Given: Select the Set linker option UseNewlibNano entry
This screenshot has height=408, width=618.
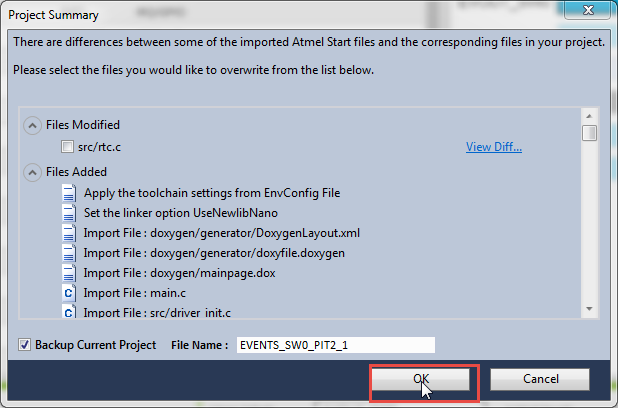Looking at the screenshot, I should pyautogui.click(x=166, y=211).
